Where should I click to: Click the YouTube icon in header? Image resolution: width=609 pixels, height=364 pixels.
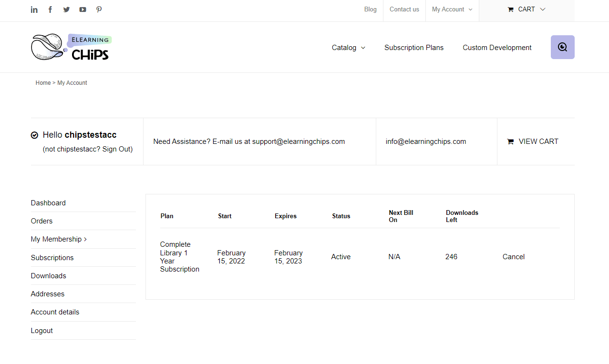click(x=83, y=10)
